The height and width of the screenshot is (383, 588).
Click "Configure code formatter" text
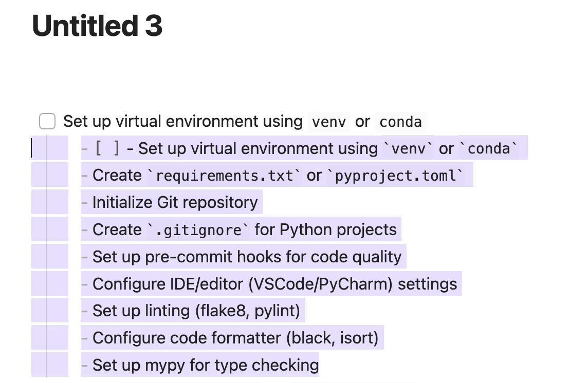(187, 338)
